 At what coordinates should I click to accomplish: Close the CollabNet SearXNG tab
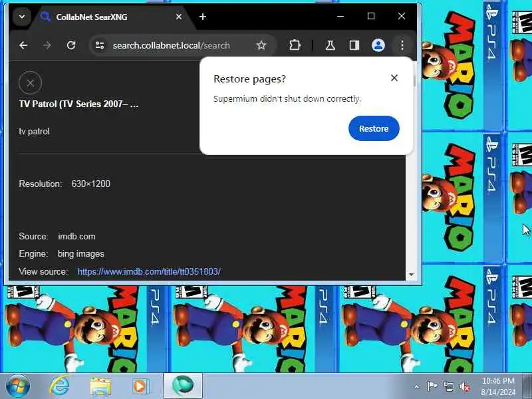point(179,17)
